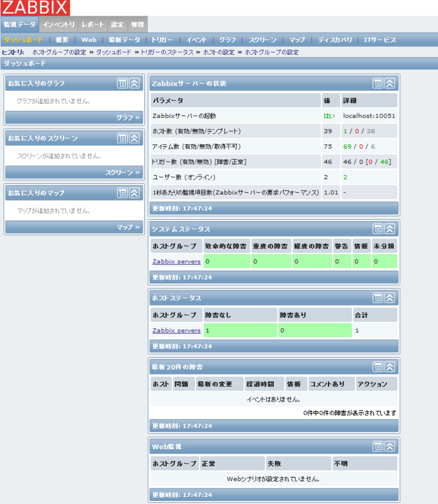The width and height of the screenshot is (438, 504).
Task: Open menu icon of お気に入りのマップ widget
Action: click(122, 193)
